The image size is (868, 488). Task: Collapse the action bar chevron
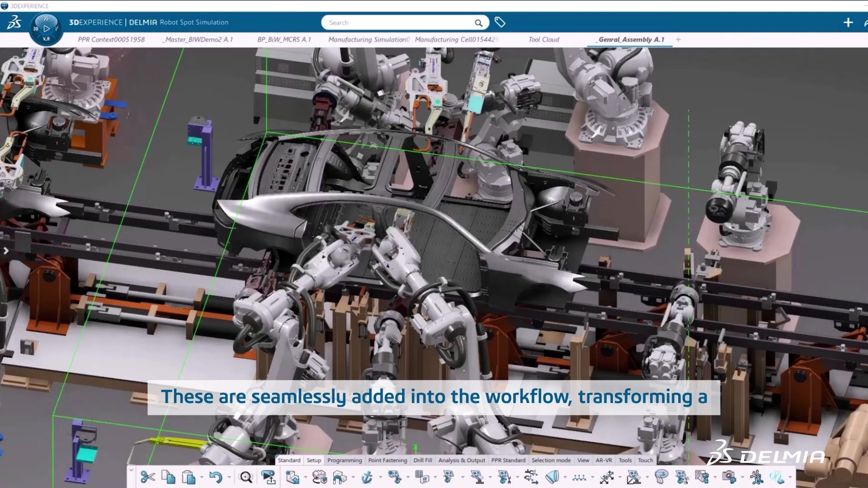(x=131, y=470)
